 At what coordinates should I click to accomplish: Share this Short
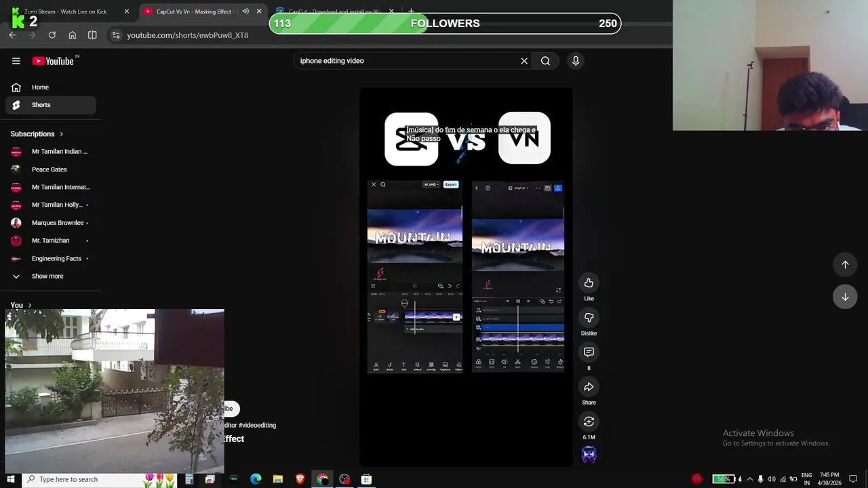pos(589,387)
